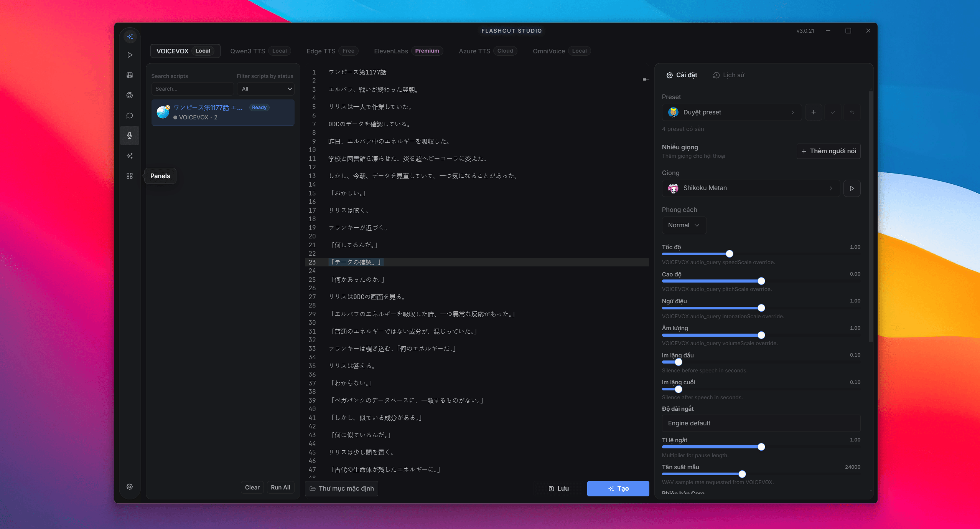Click highlighted line 23 text 「データの確認。」
Viewport: 980px width, 529px height.
pos(356,263)
